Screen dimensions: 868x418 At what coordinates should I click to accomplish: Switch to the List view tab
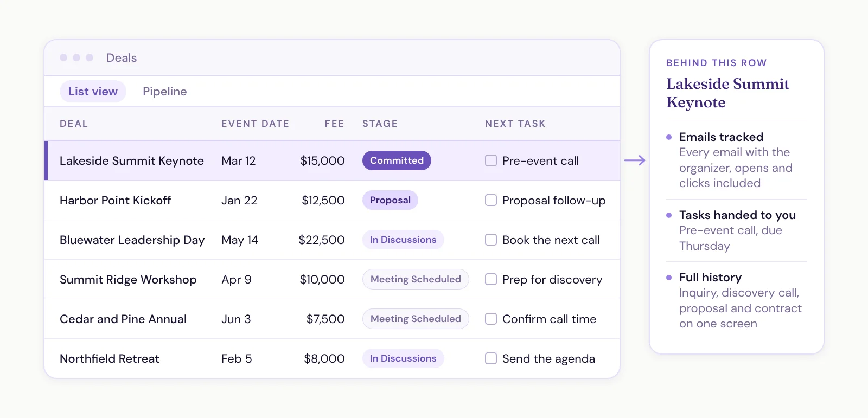93,92
